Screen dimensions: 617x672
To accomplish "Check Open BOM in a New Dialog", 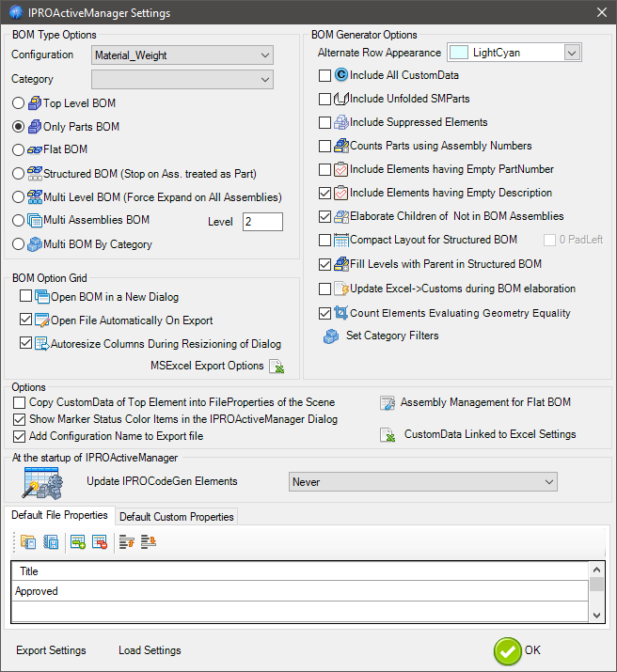I will (x=25, y=297).
